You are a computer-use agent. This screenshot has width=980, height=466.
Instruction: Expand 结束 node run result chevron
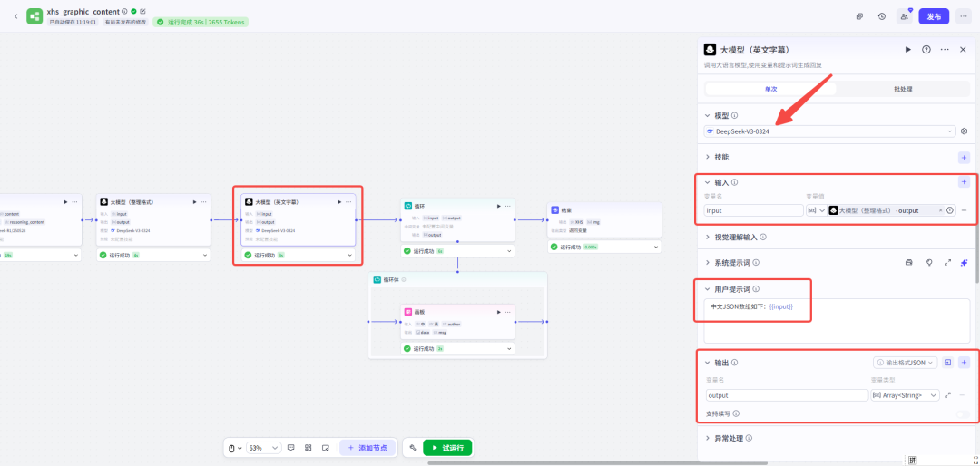[x=654, y=247]
